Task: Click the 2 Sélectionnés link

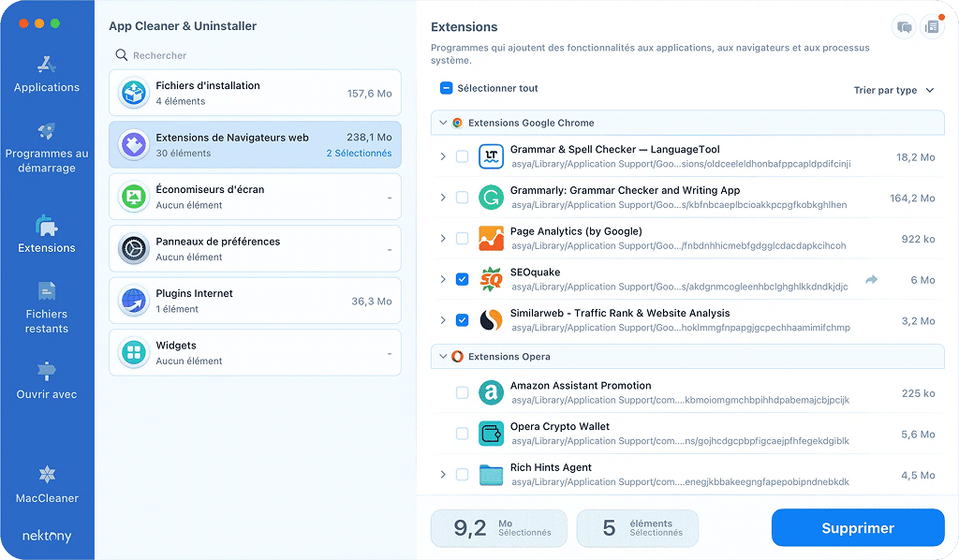Action: click(359, 153)
